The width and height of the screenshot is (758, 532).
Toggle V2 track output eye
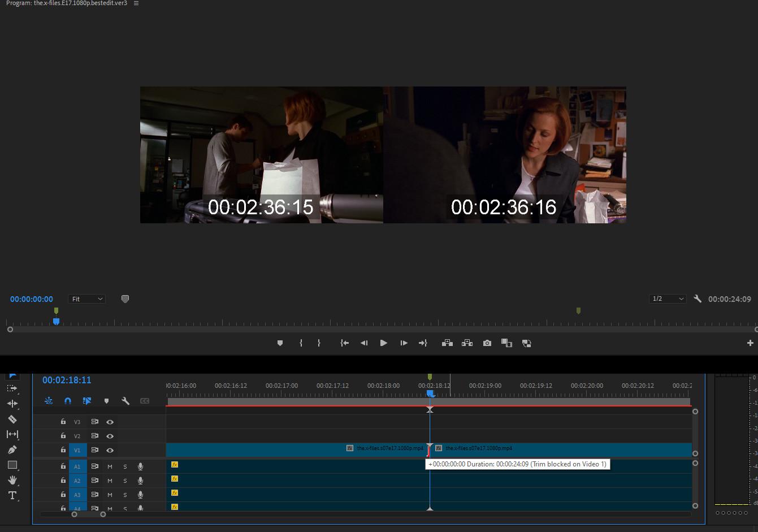coord(110,436)
